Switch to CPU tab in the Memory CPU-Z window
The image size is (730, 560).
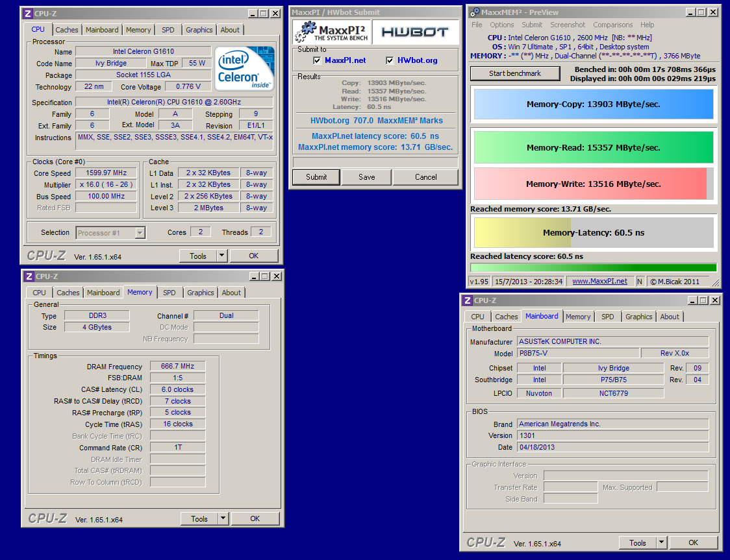39,293
